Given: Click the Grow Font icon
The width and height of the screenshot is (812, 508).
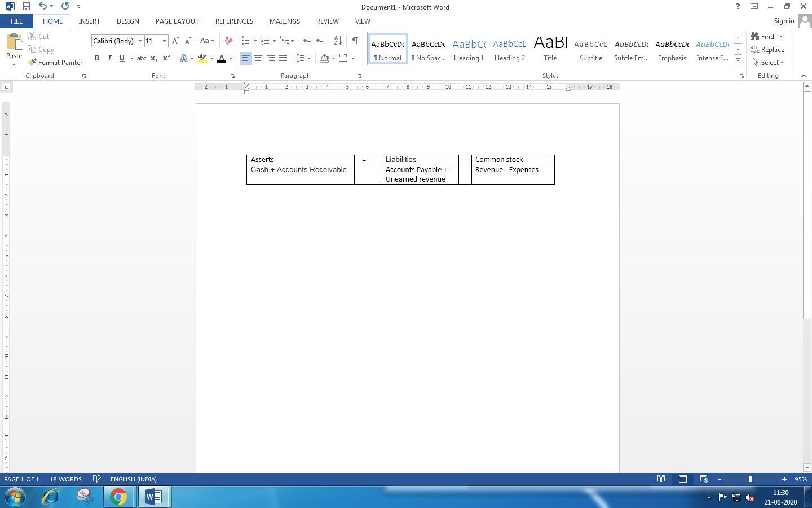Looking at the screenshot, I should coord(175,41).
